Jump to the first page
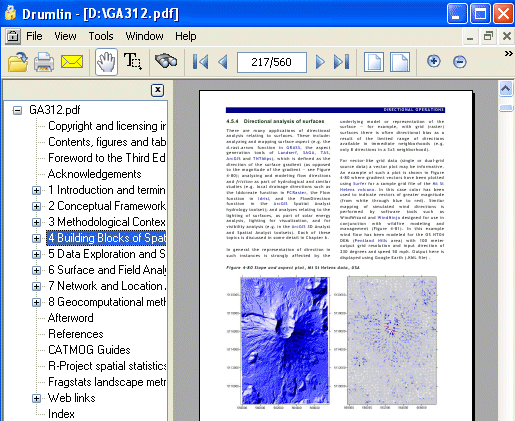 pyautogui.click(x=200, y=62)
